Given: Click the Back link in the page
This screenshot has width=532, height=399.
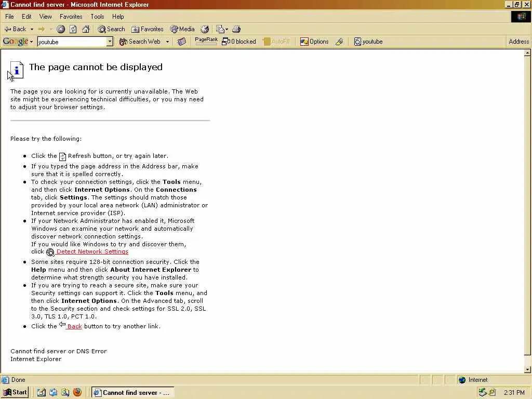Looking at the screenshot, I should click(74, 326).
